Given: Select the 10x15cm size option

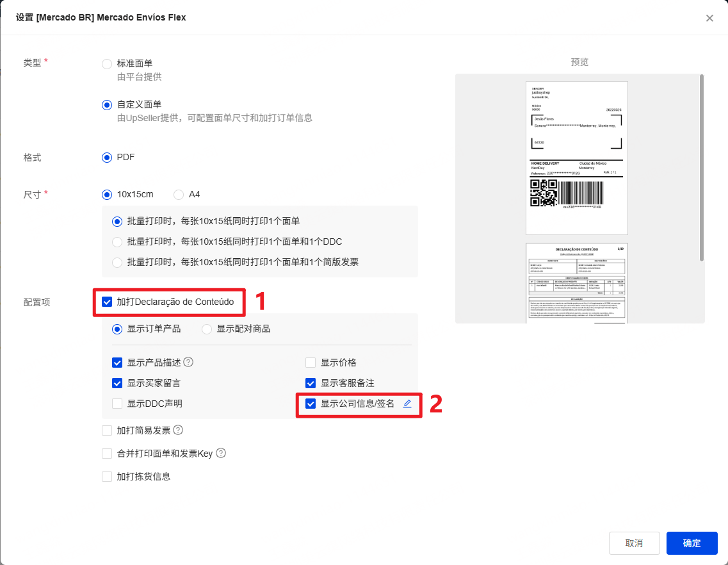Looking at the screenshot, I should [x=107, y=194].
